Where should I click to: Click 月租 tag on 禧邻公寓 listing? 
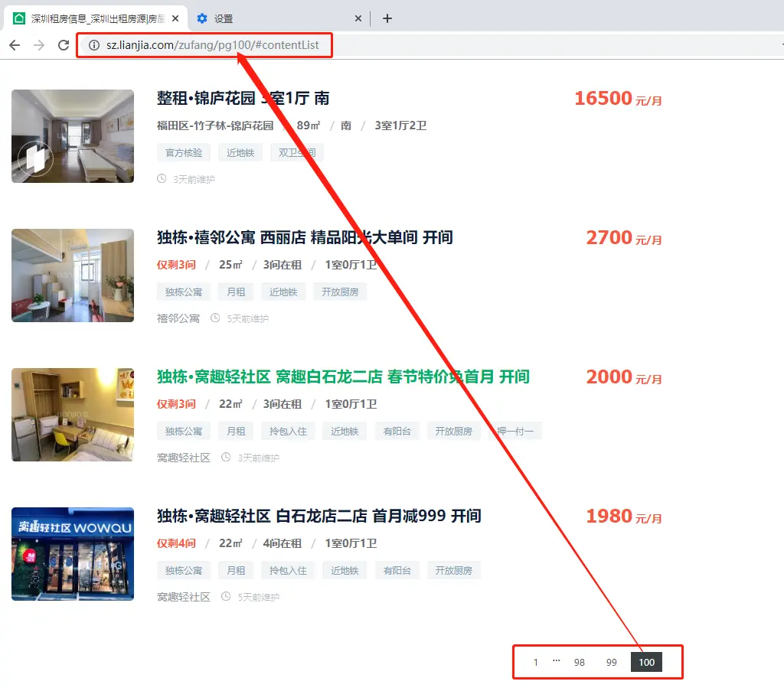pos(236,292)
